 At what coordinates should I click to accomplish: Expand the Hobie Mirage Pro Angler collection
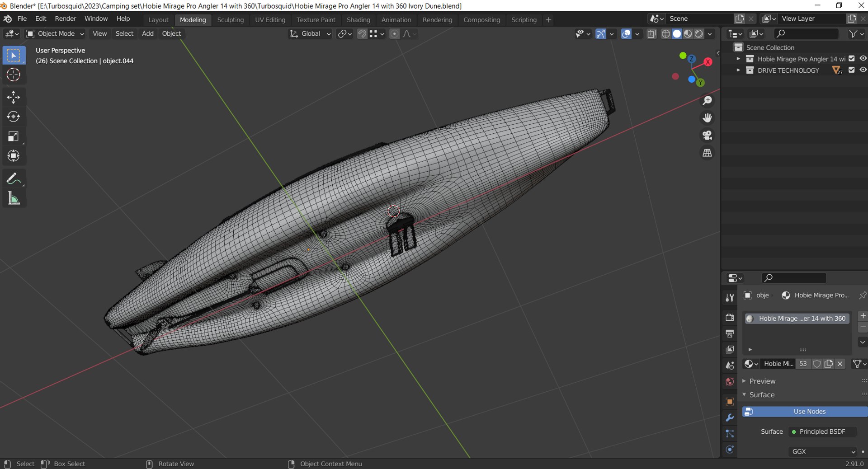[x=738, y=59]
